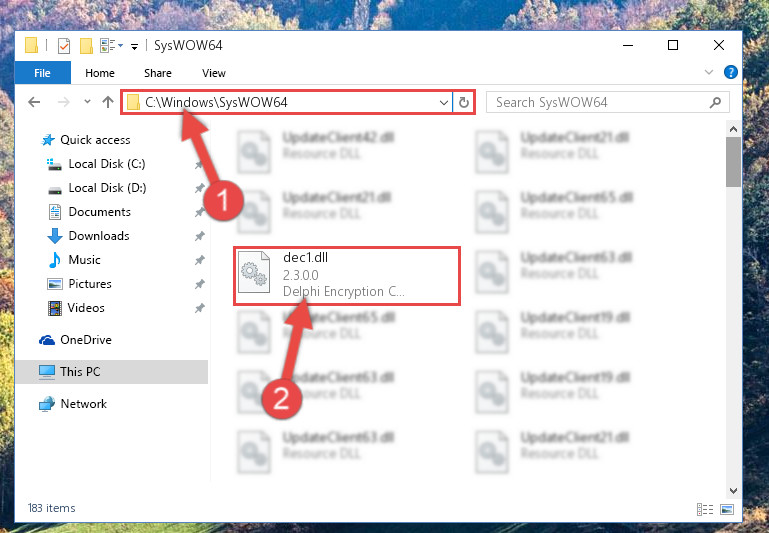The image size is (769, 533).
Task: Refresh the SysWOW64 folder
Action: click(x=463, y=102)
